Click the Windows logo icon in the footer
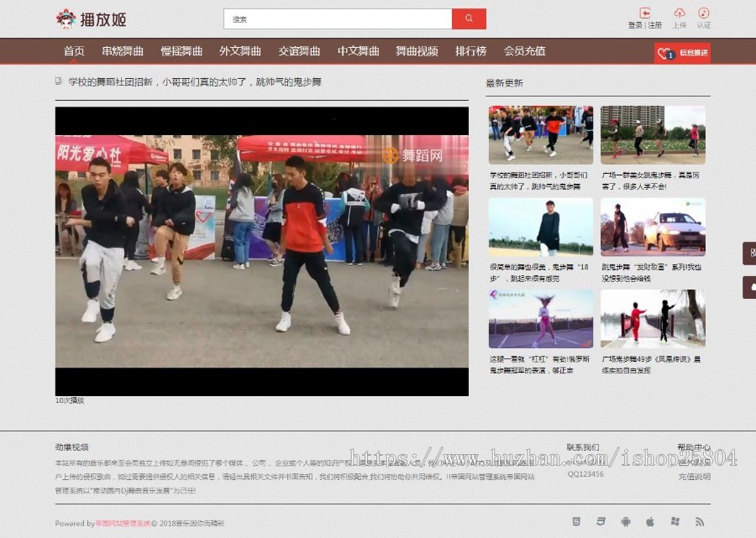 pos(675,521)
